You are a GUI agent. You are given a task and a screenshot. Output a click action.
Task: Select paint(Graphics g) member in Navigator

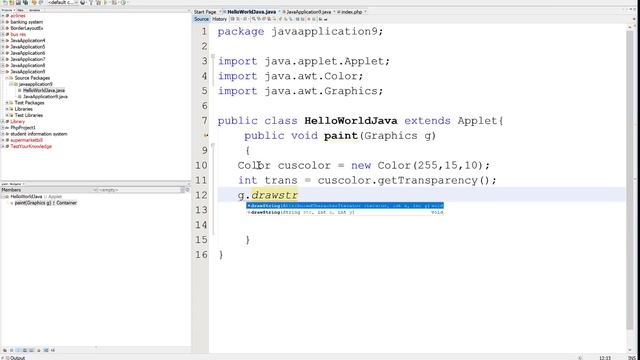(46, 203)
